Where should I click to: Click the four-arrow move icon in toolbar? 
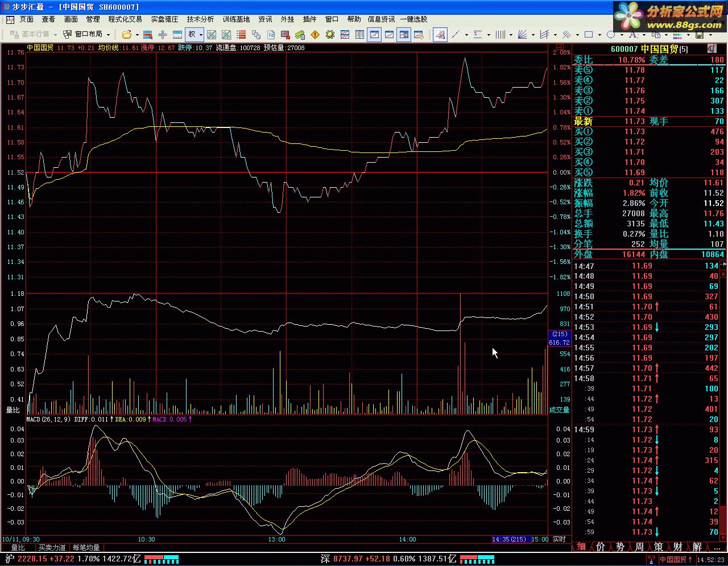162,35
